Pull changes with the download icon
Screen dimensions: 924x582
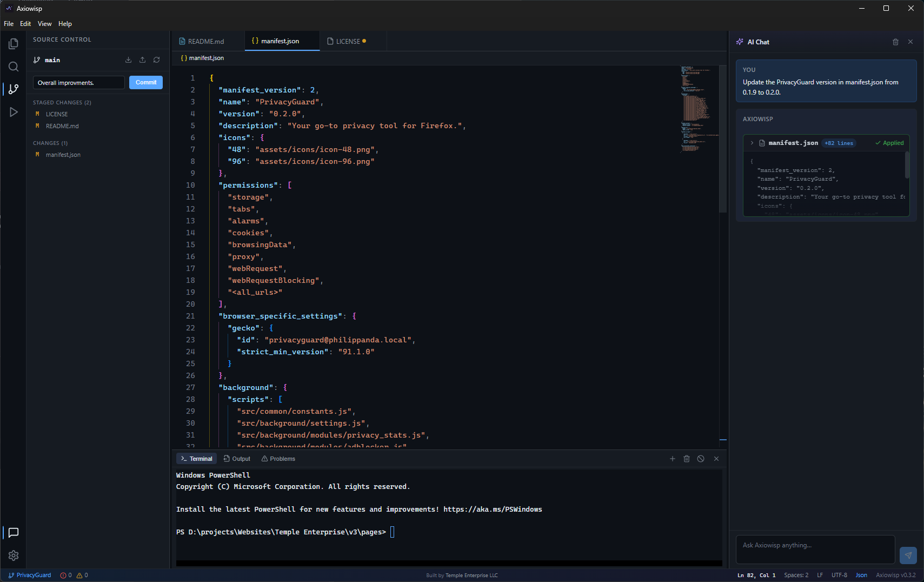128,59
